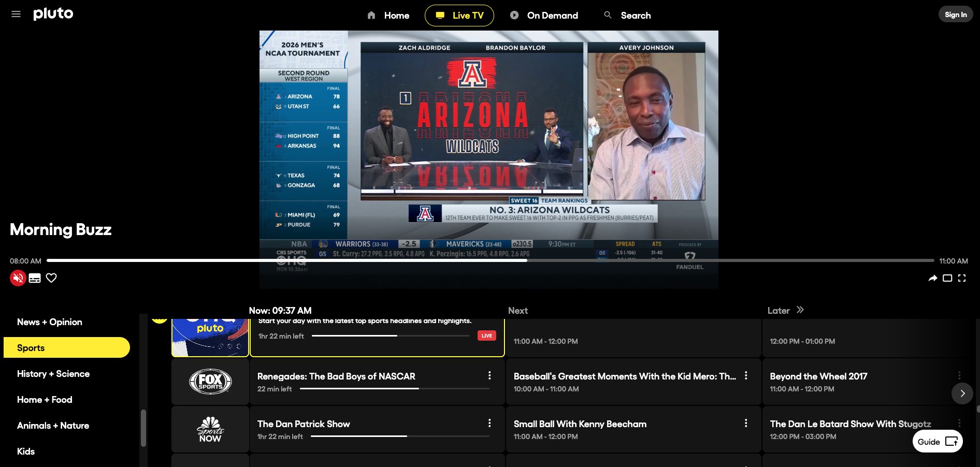This screenshot has height=467, width=980.
Task: Toggle closed captions
Action: pyautogui.click(x=35, y=278)
